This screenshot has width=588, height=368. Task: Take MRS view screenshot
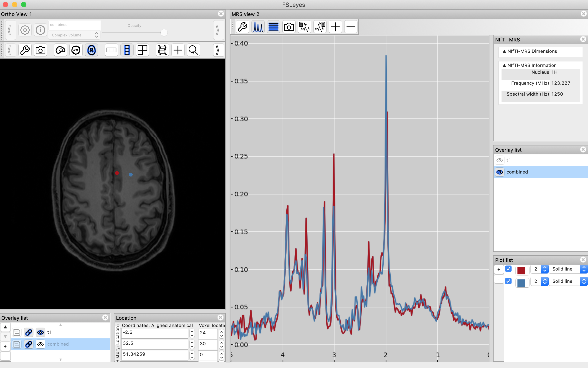point(289,27)
